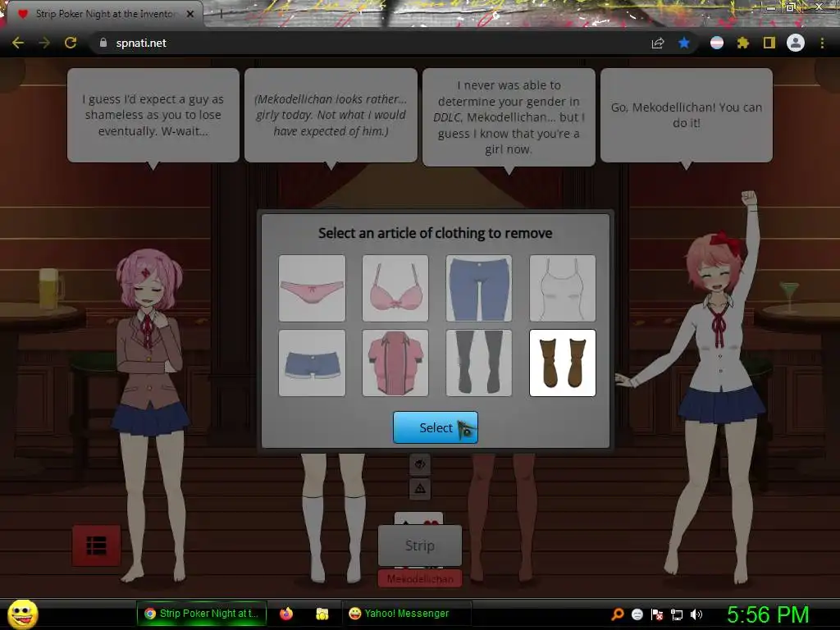Click the 'looks rather... girly today' speech bubble

331,115
